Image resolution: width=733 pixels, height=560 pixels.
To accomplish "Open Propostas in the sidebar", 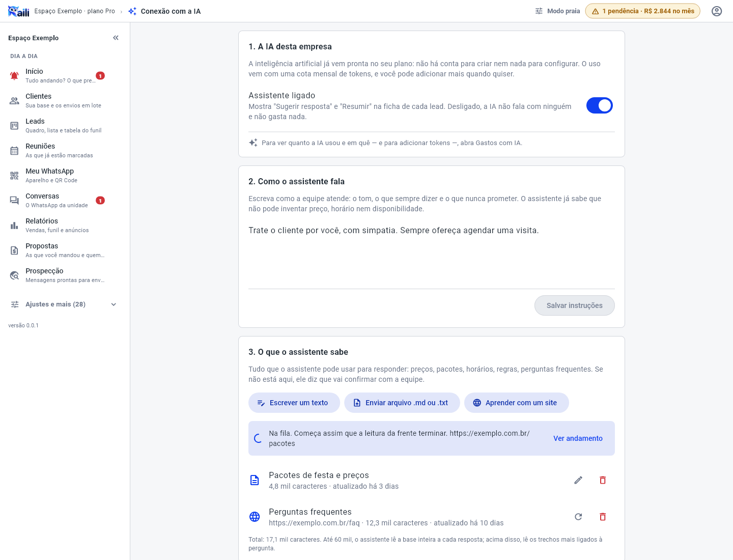I will (64, 250).
